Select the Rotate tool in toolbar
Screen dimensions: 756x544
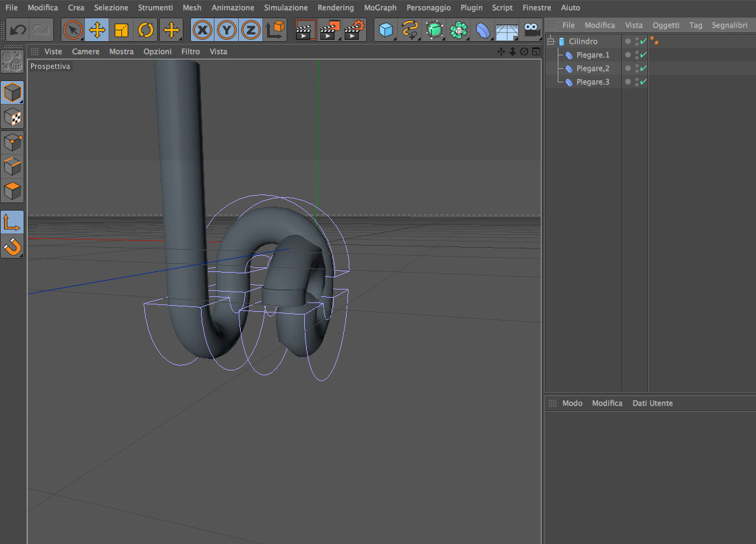tap(146, 30)
